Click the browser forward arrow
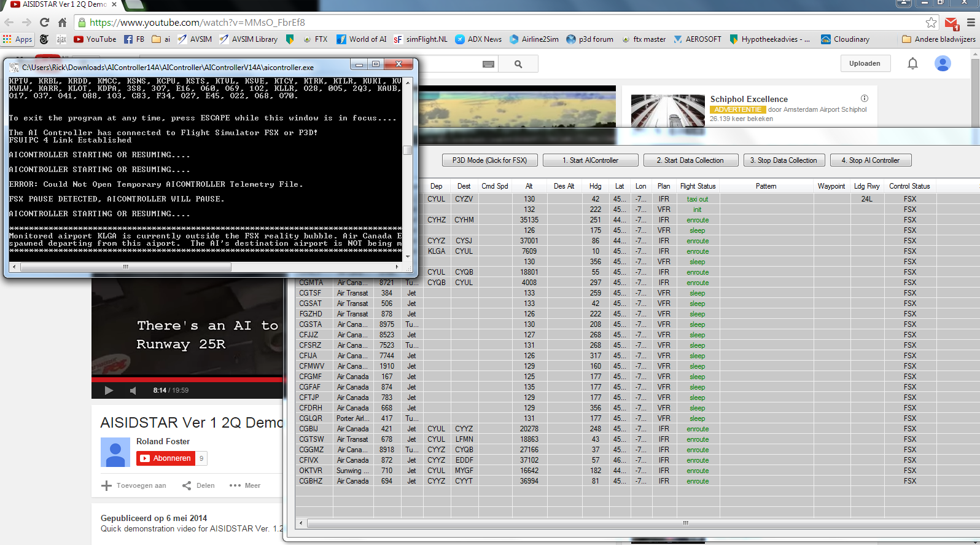This screenshot has width=980, height=545. click(26, 22)
